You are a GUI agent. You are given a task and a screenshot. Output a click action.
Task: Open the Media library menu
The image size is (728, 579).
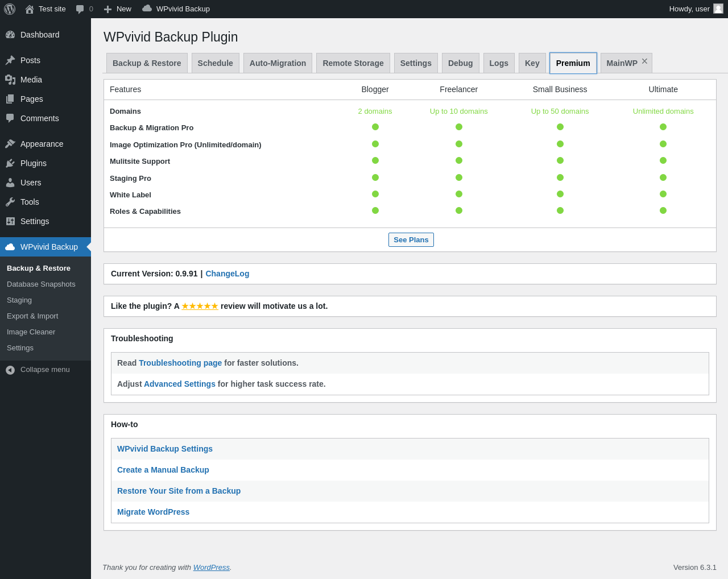click(31, 80)
